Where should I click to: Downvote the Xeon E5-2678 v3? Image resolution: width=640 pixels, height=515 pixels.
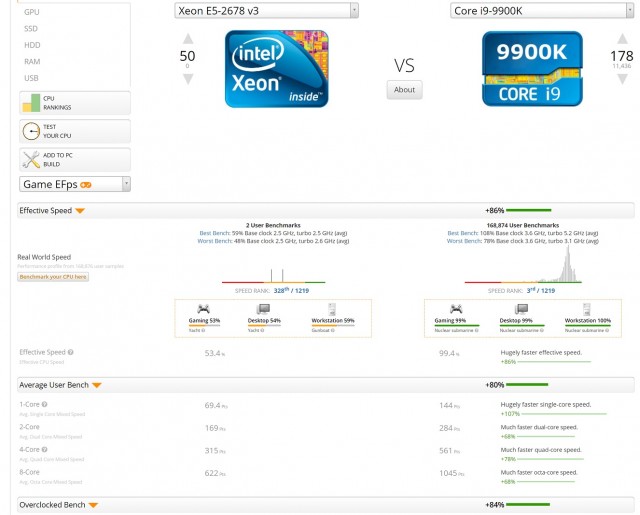(188, 79)
